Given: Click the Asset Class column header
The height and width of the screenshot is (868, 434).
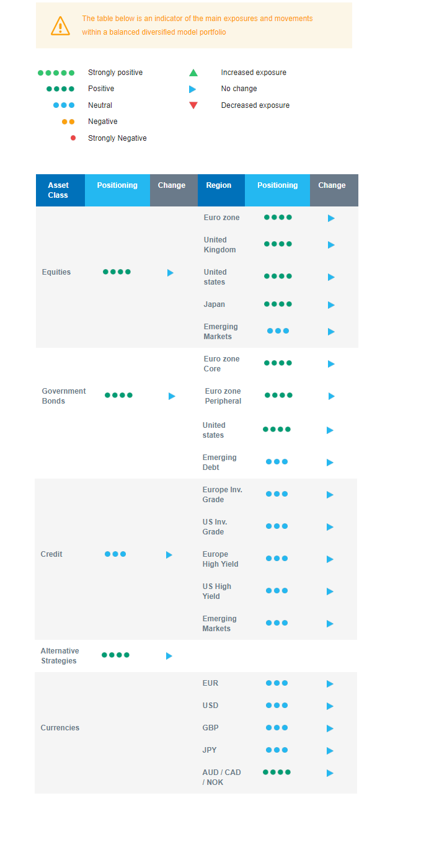Looking at the screenshot, I should (x=58, y=190).
